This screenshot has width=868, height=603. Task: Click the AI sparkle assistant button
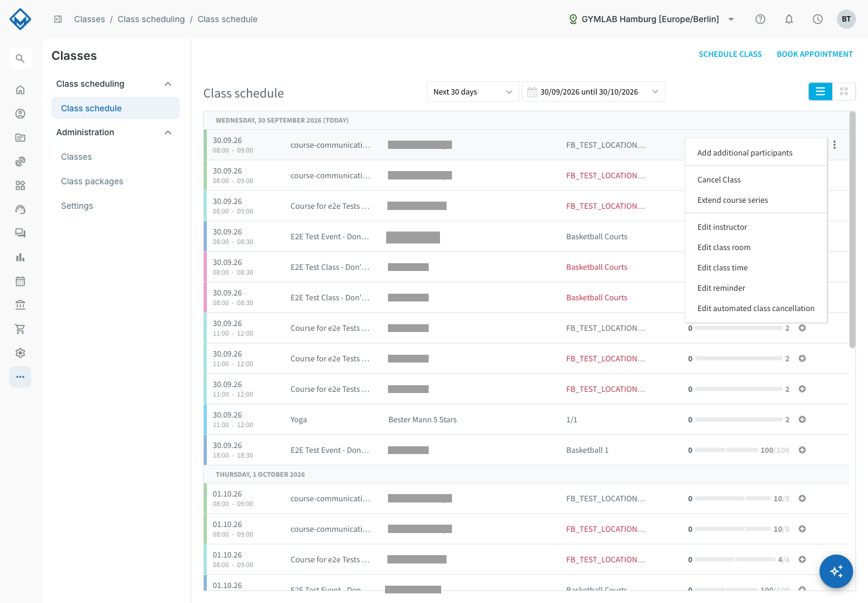point(836,571)
